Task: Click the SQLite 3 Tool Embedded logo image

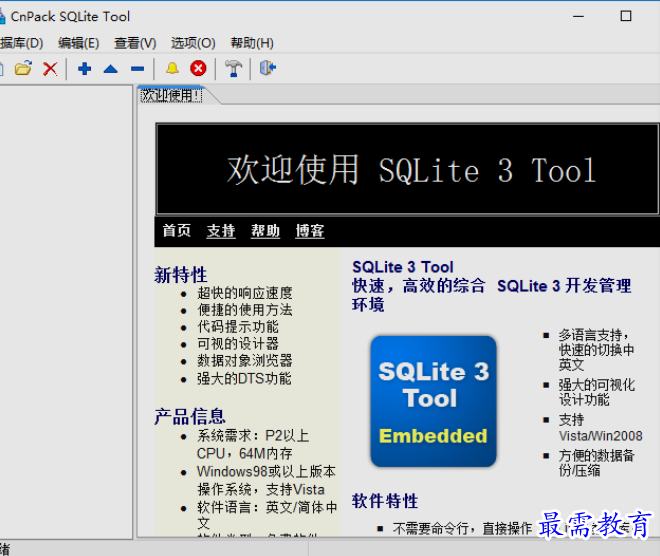Action: 433,401
